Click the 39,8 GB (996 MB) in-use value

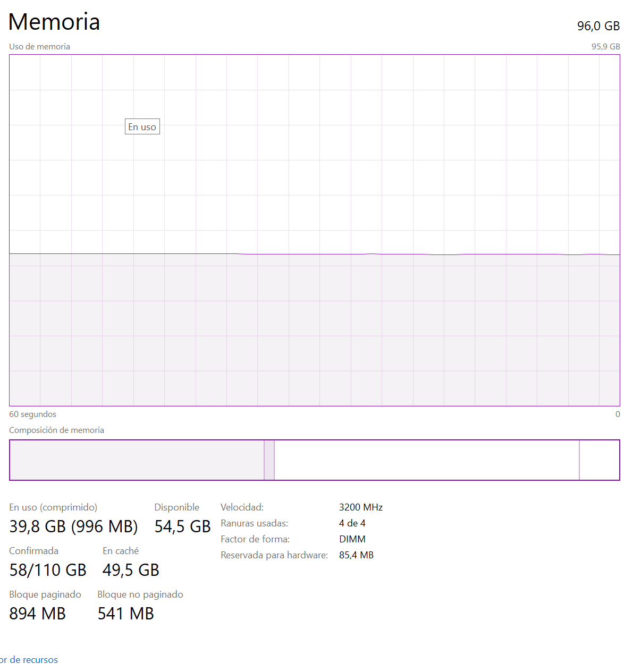pyautogui.click(x=73, y=526)
